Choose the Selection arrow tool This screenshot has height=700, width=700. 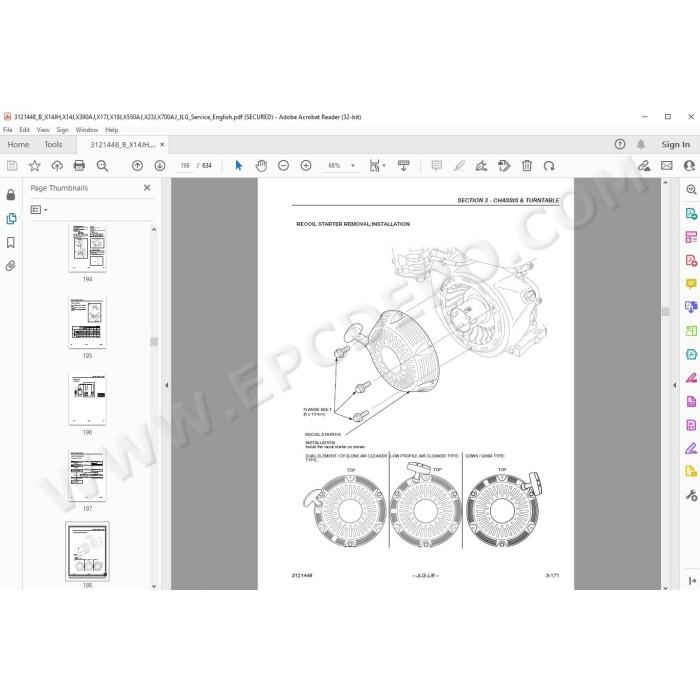pos(238,166)
